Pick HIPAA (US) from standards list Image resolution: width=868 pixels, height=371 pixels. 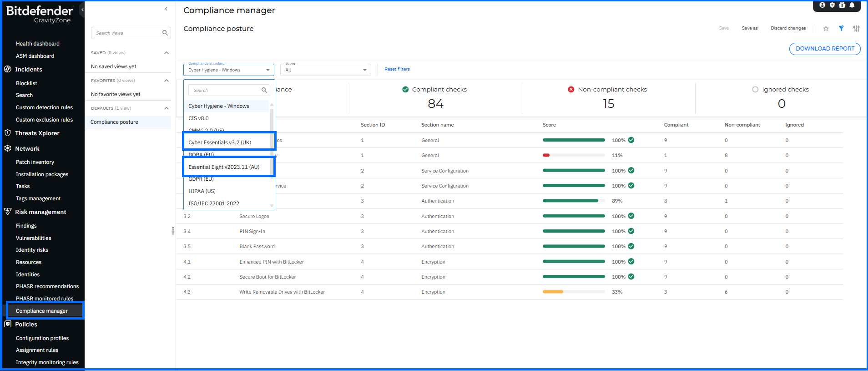[202, 191]
